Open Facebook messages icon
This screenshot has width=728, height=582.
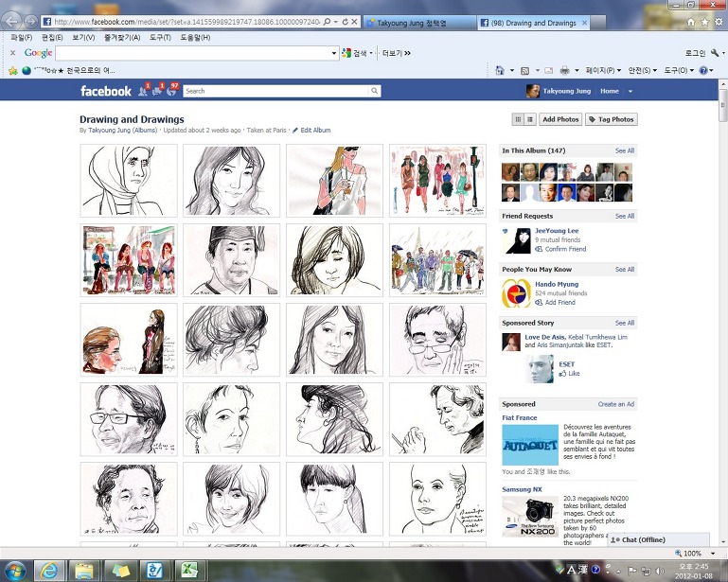click(158, 91)
